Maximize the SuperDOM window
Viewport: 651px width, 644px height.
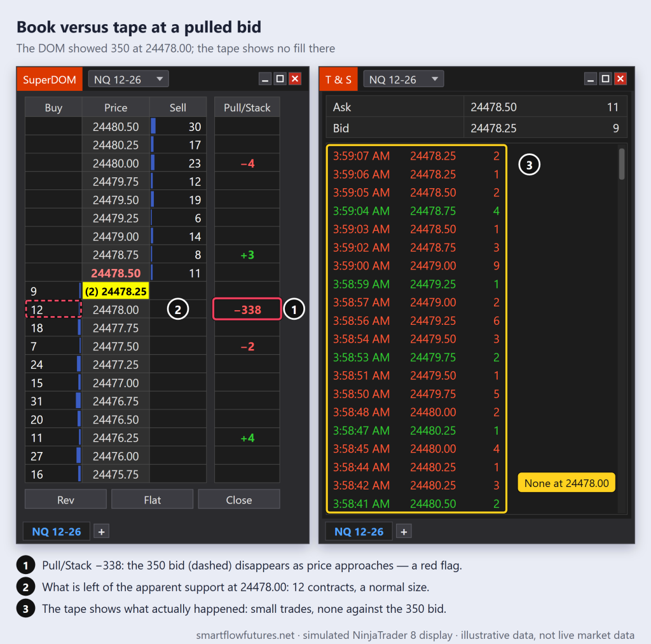[x=280, y=79]
